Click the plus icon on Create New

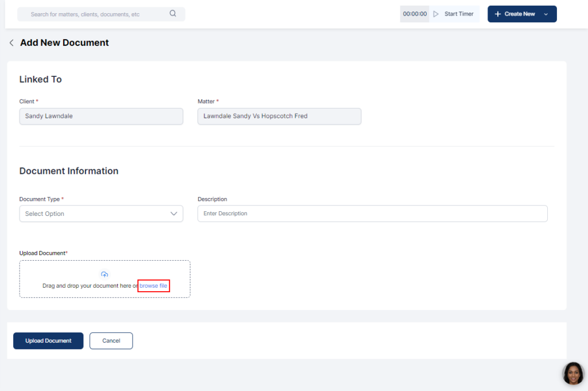click(x=497, y=14)
